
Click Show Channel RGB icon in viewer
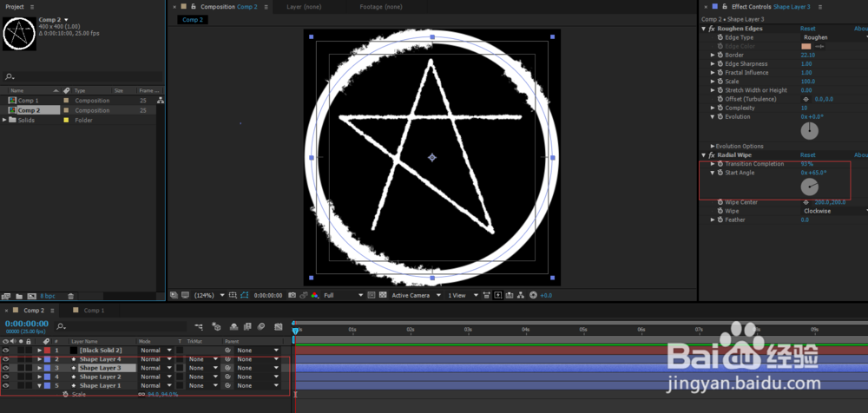point(314,296)
